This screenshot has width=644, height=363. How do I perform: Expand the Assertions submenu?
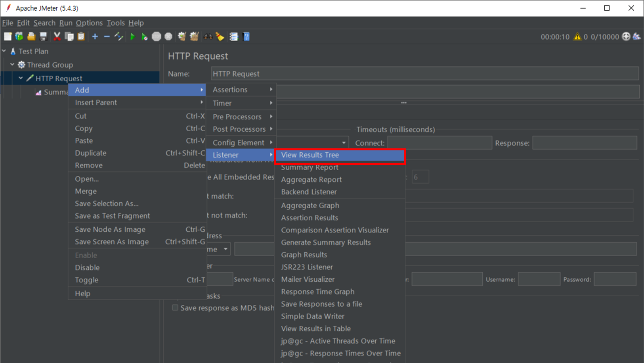click(241, 90)
